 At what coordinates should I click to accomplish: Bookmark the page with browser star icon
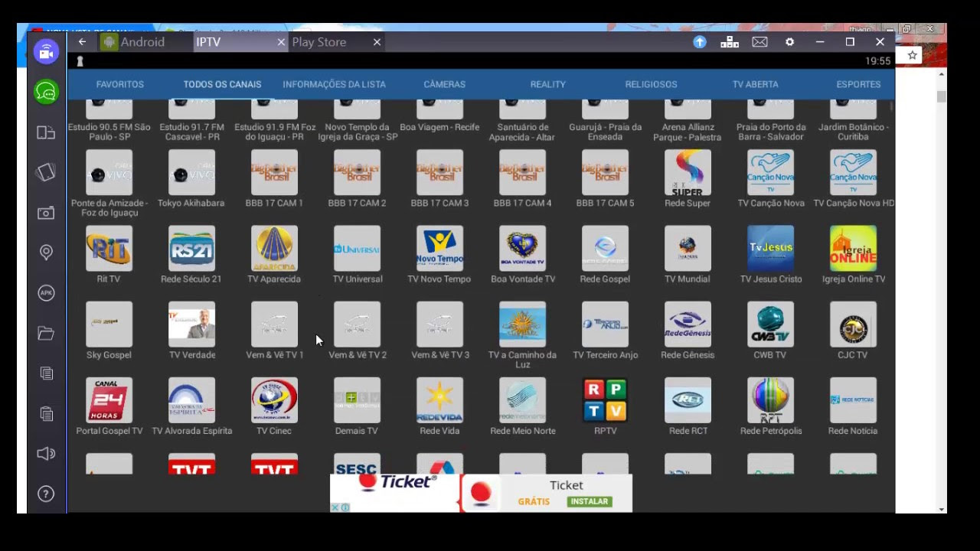(912, 55)
